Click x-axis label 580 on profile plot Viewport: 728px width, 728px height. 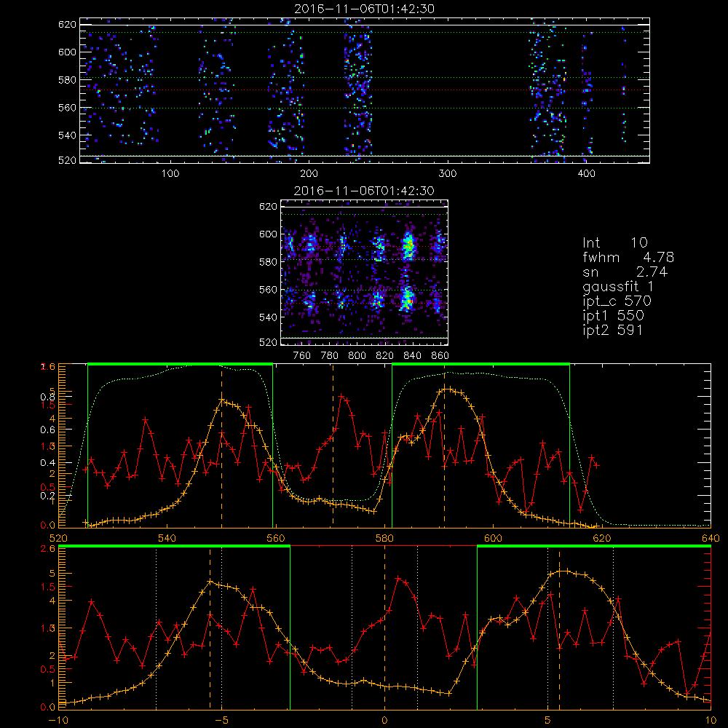point(384,538)
